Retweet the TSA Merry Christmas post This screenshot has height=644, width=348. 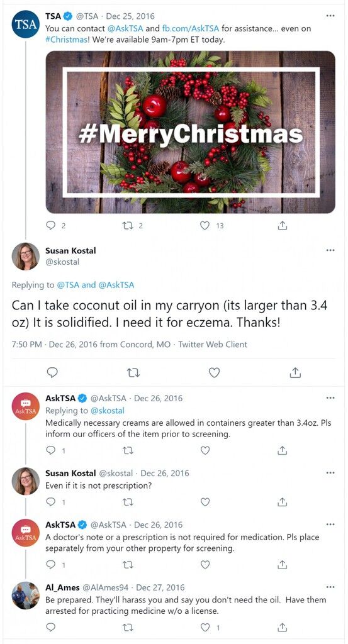[128, 226]
